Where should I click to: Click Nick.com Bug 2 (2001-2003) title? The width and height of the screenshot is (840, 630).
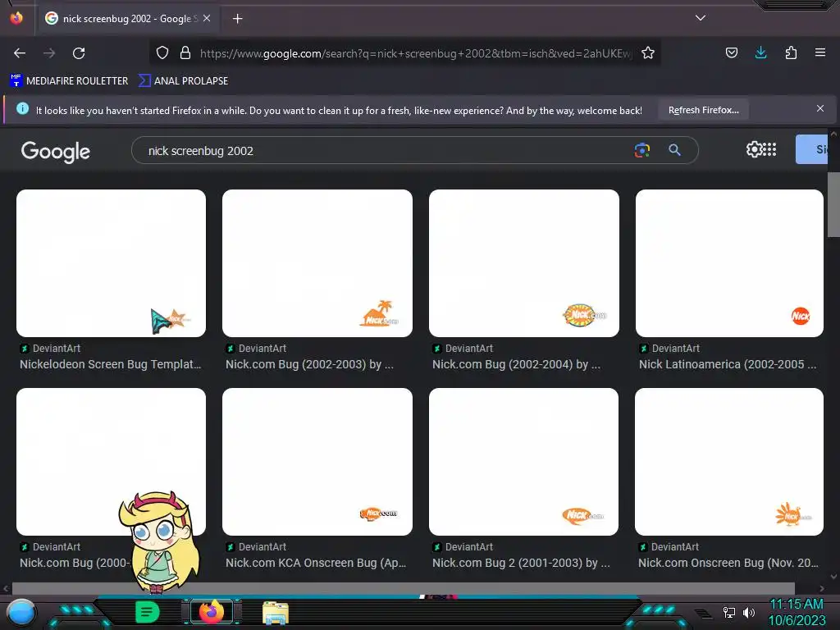point(521,563)
